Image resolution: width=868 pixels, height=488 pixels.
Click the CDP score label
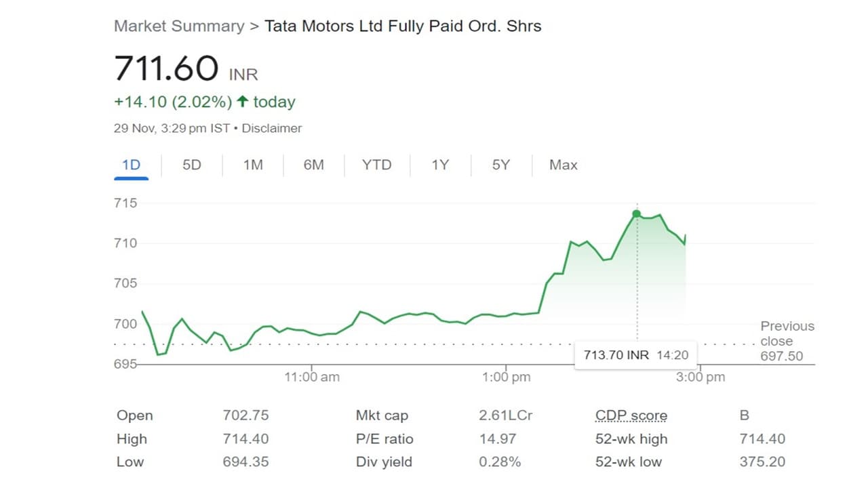pos(631,415)
